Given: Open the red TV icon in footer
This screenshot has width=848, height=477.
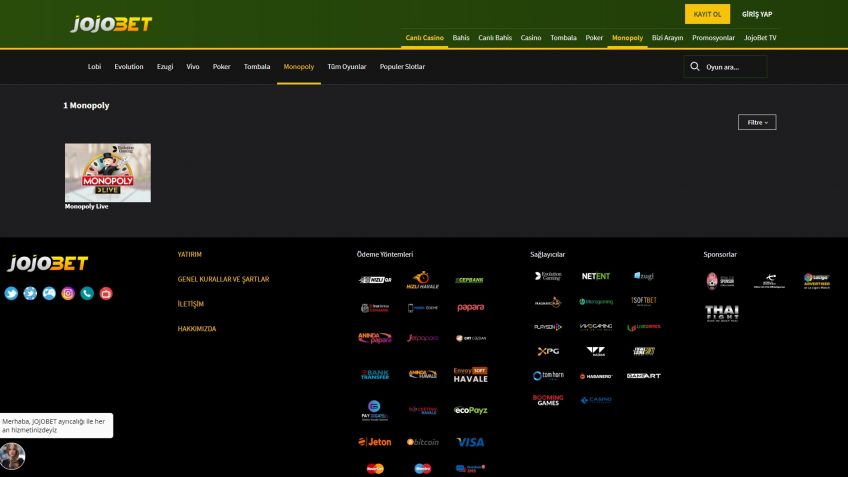Looking at the screenshot, I should 106,293.
